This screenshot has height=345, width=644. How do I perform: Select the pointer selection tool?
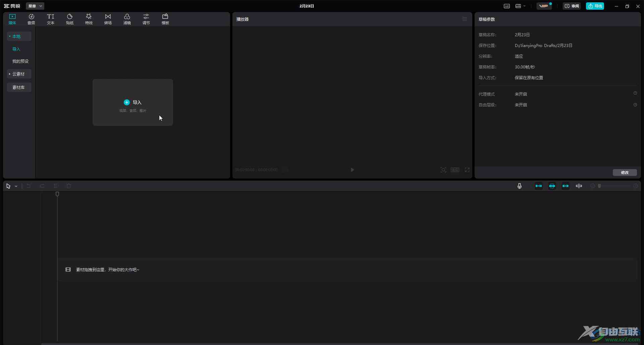tap(8, 186)
